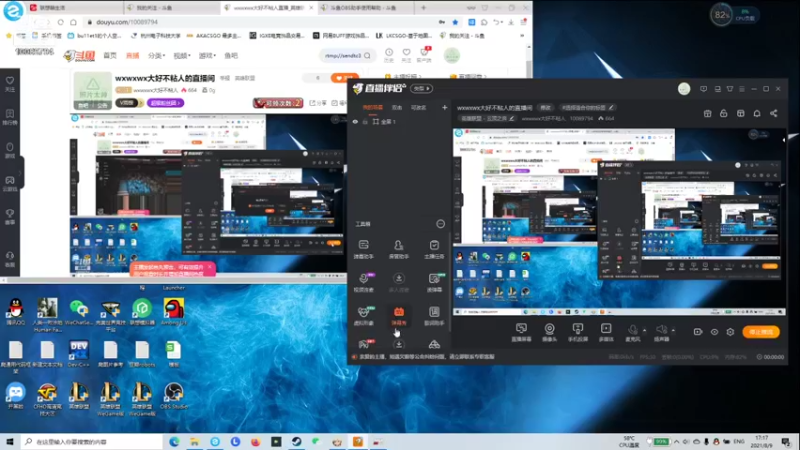Open Among Us desktop shortcut

[173, 312]
